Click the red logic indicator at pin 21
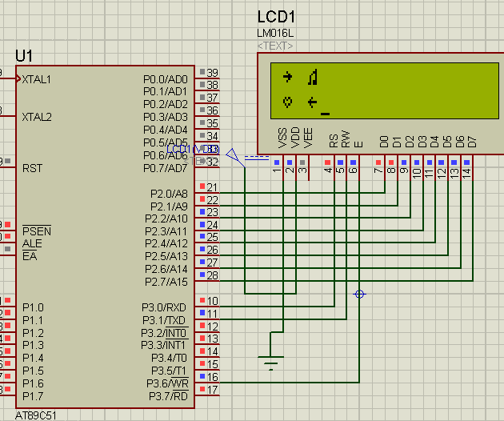The width and height of the screenshot is (504, 421). tap(202, 186)
